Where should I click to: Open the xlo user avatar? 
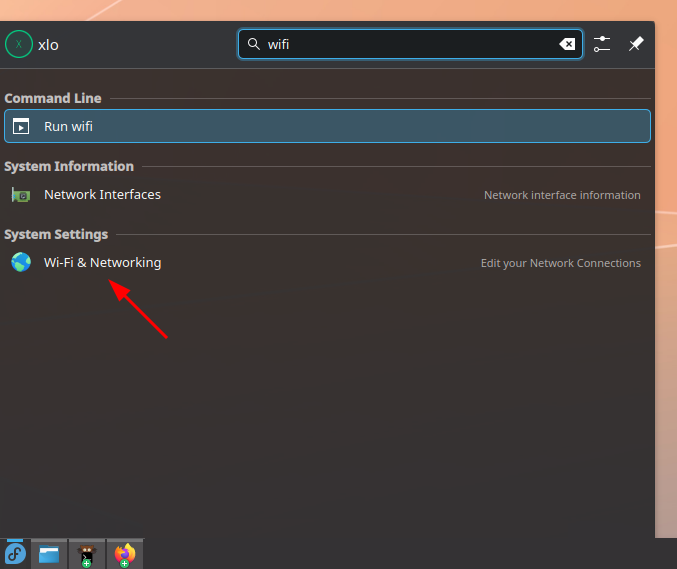(x=19, y=44)
